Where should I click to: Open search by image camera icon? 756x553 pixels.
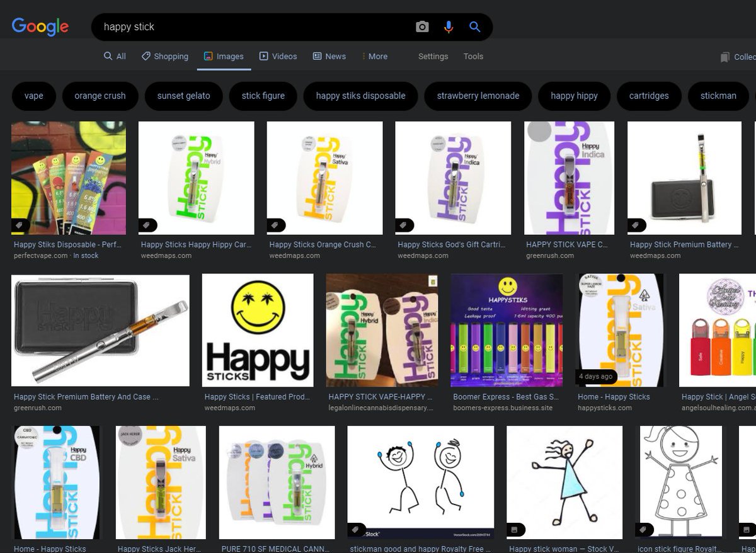tap(422, 27)
